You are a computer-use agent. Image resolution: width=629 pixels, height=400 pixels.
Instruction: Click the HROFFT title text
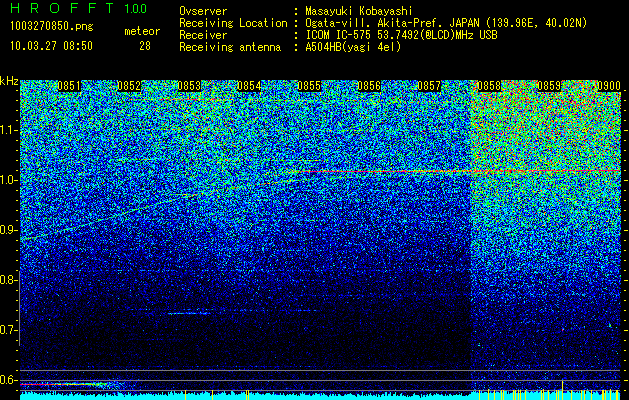[62, 8]
